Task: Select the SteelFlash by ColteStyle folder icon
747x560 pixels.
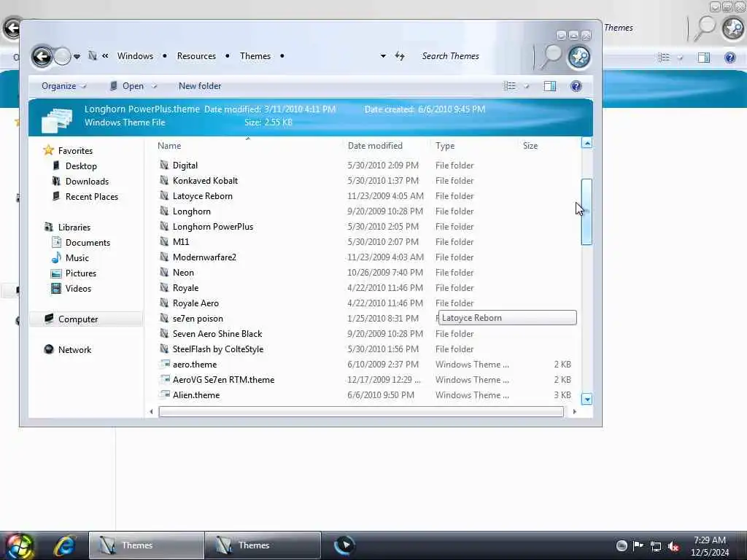Action: [x=164, y=349]
